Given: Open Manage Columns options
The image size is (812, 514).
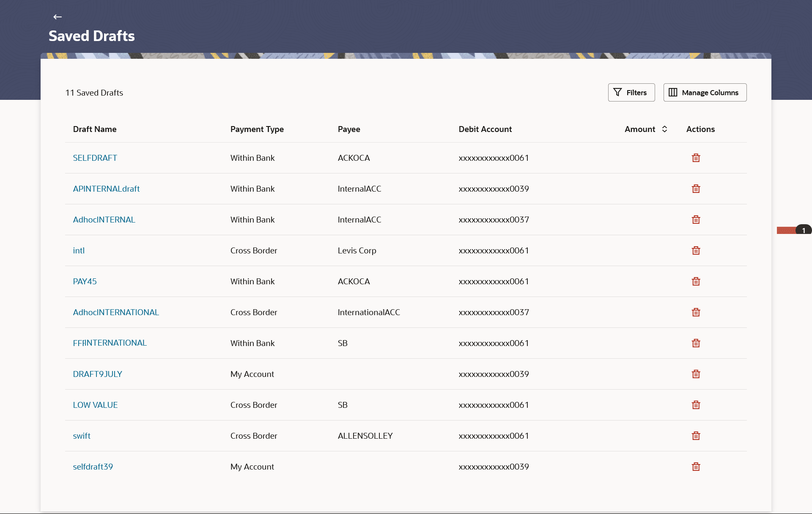Looking at the screenshot, I should click(x=705, y=92).
